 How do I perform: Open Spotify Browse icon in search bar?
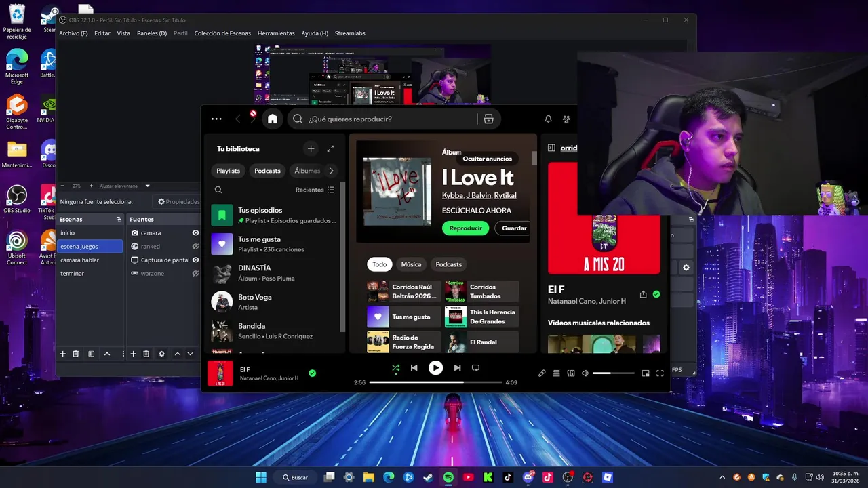(x=488, y=119)
